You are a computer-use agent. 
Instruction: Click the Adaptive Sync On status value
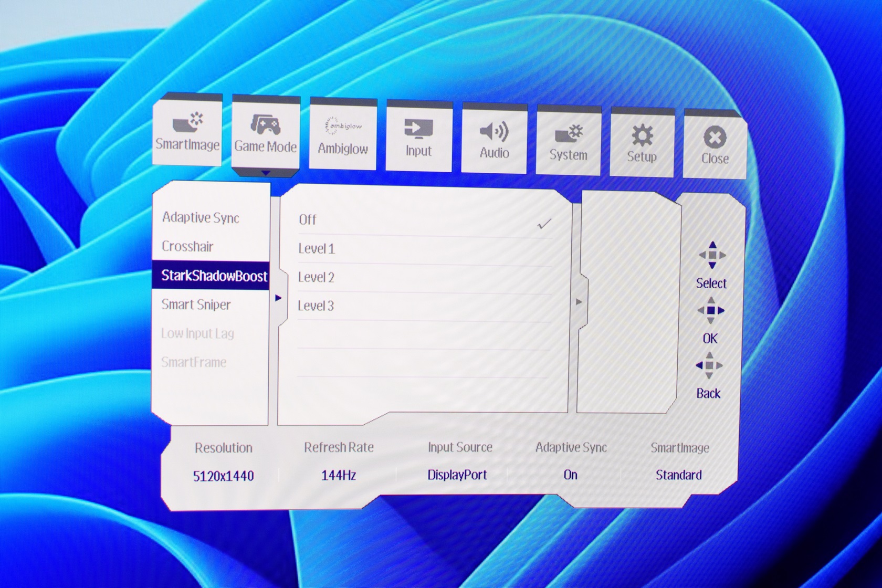click(x=571, y=475)
